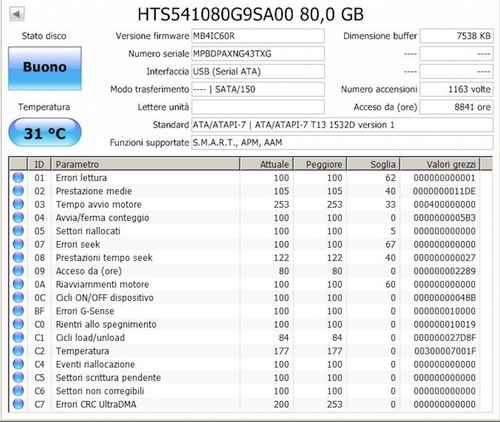500x422 pixels.
Task: Sort table by Parametro column header
Action: pyautogui.click(x=146, y=164)
